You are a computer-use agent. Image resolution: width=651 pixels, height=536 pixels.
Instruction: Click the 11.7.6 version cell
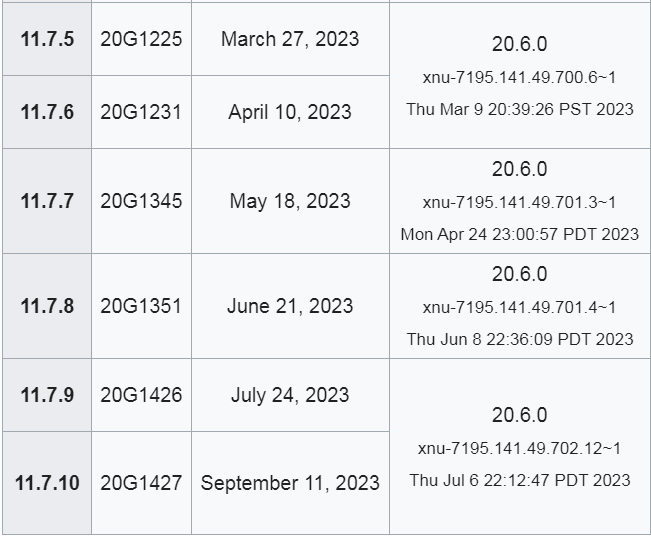point(47,112)
